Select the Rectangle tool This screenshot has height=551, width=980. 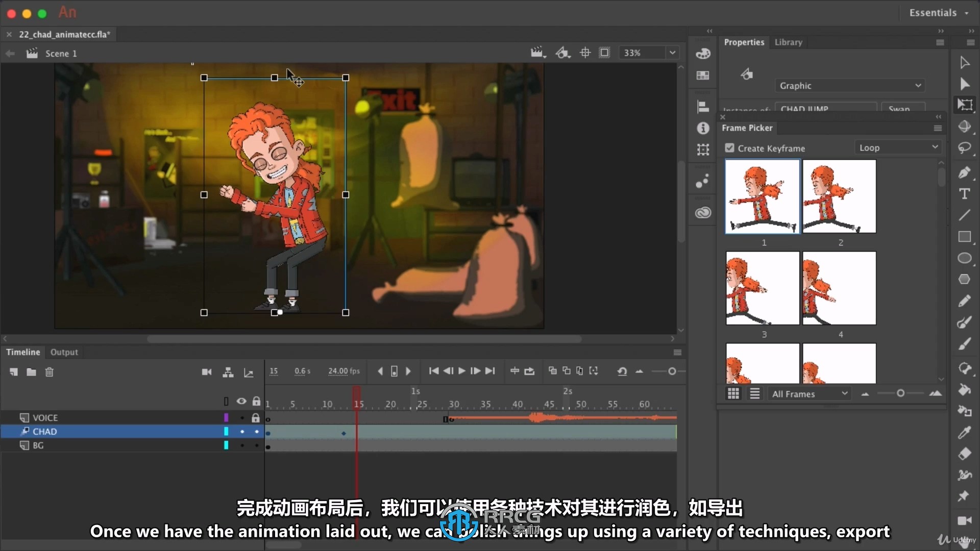click(964, 237)
